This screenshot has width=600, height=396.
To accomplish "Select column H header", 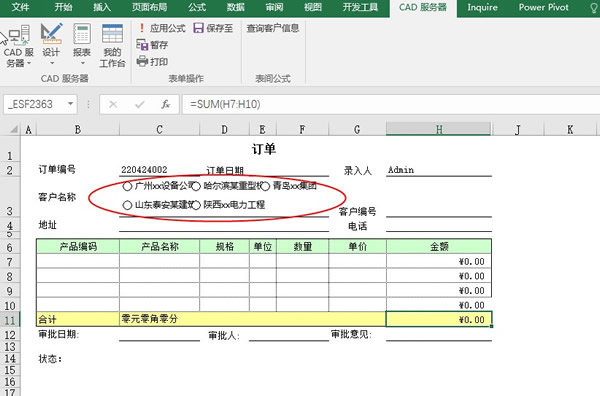I will [439, 130].
